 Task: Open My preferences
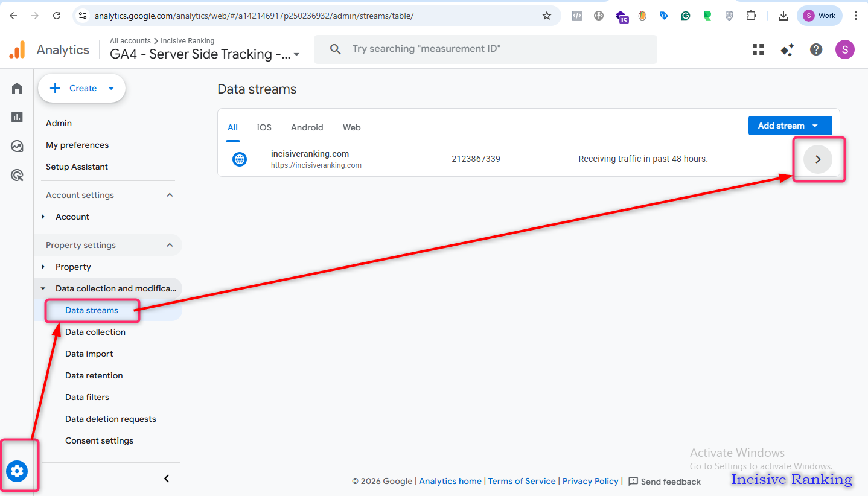77,145
